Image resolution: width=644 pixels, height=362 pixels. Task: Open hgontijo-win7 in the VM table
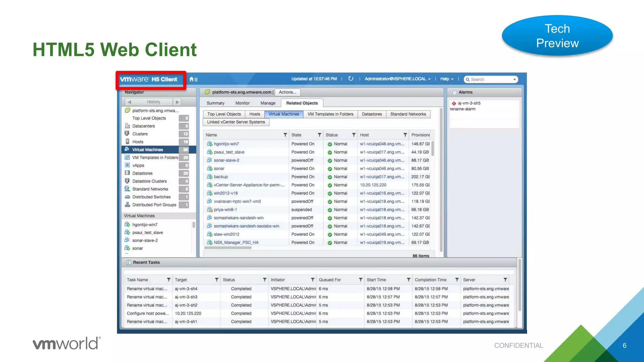pyautogui.click(x=226, y=144)
